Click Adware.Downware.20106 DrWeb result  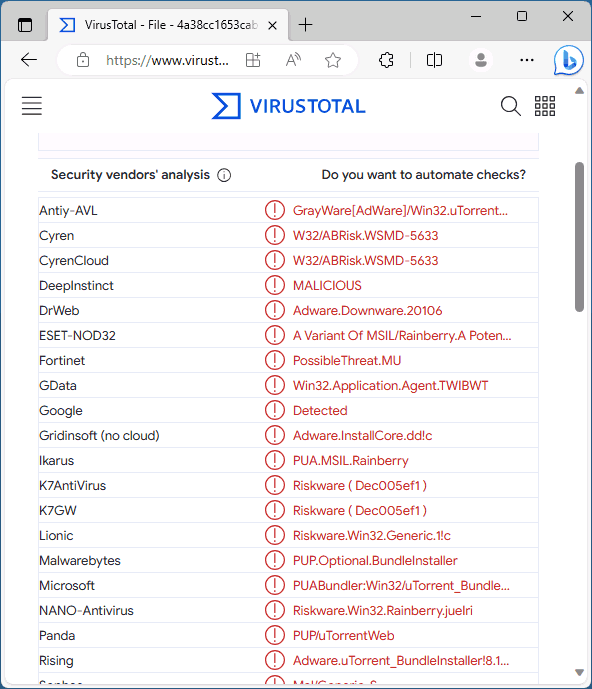(x=367, y=311)
